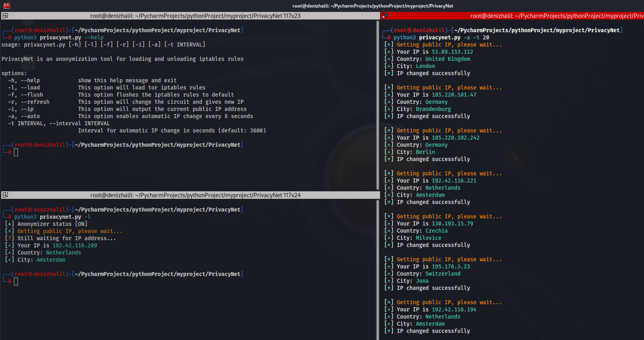Click 'Country: Netherlands' in the bottom-left pane
The width and height of the screenshot is (644, 340).
49,253
